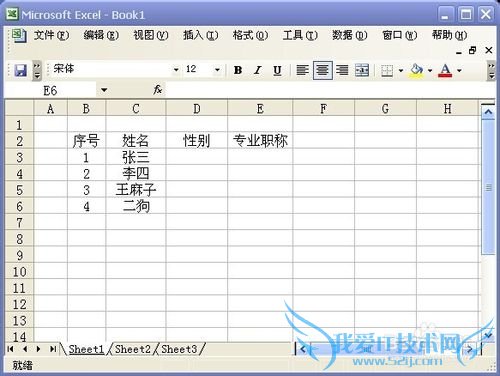Restore the workbook document window
The width and height of the screenshot is (500, 376).
click(472, 51)
